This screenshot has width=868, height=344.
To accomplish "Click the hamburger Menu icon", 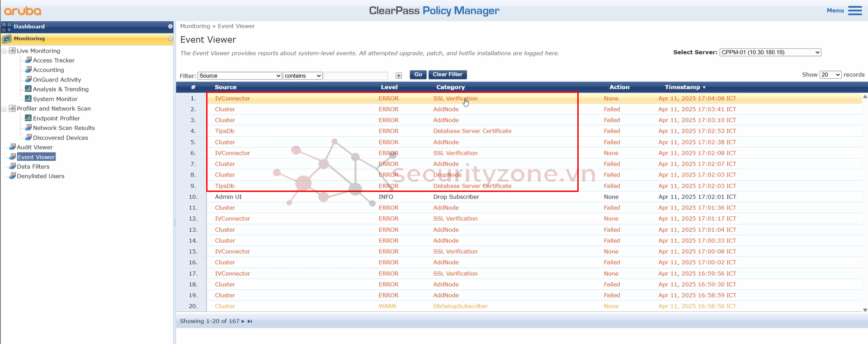I will [x=854, y=10].
